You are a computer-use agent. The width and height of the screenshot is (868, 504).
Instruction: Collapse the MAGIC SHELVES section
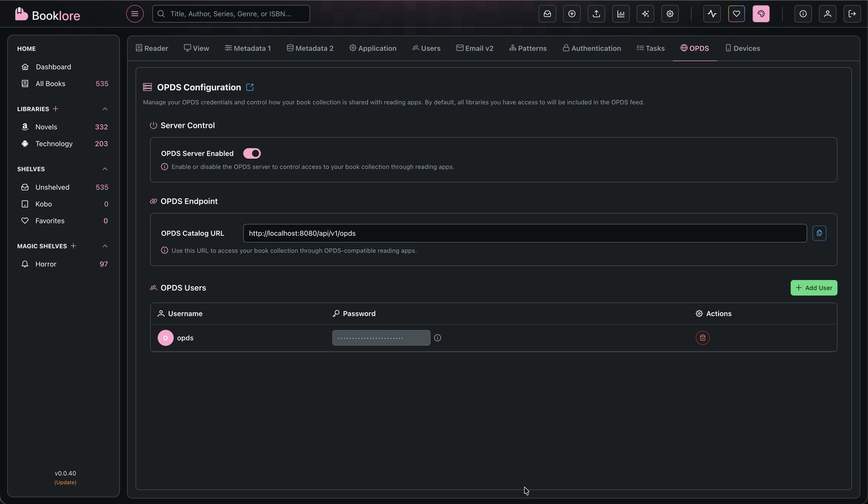pos(105,245)
